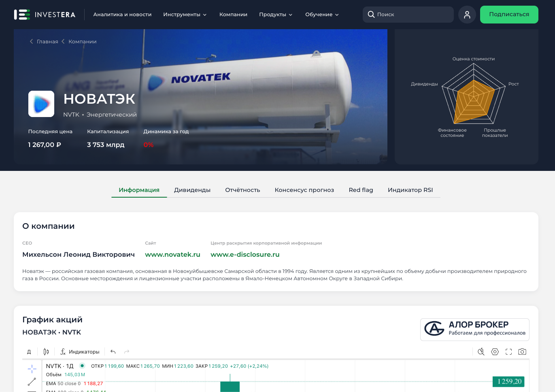The height and width of the screenshot is (392, 555).
Task: Select the trend line drawing tool
Action: click(x=32, y=381)
